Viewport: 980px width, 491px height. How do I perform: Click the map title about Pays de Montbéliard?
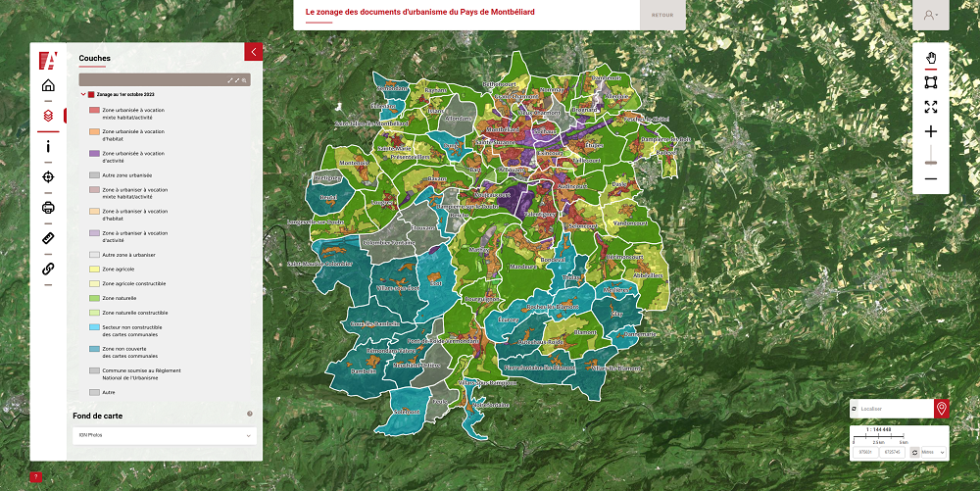(420, 12)
